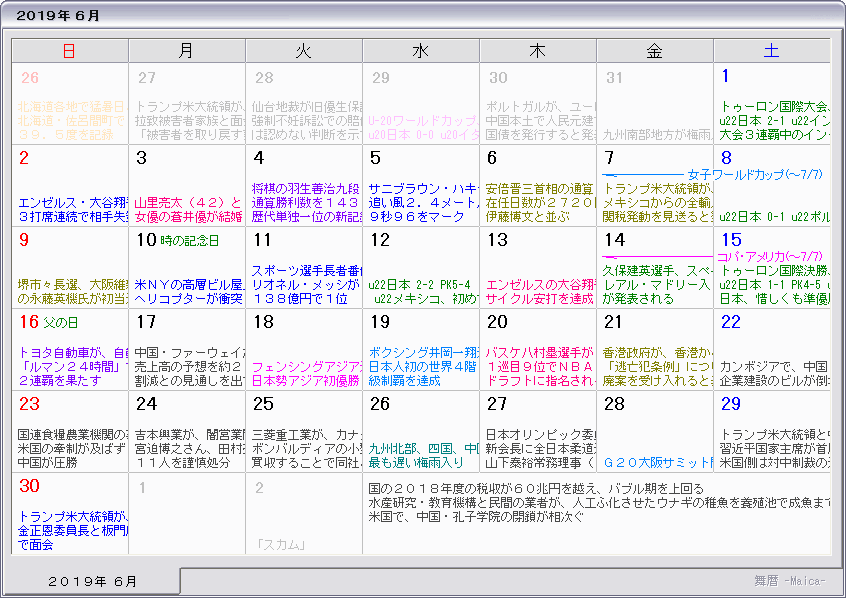Image resolution: width=846 pixels, height=598 pixels.
Task: Open the 将棋の羽生善治九段 entry on June 4
Action: [x=303, y=188]
